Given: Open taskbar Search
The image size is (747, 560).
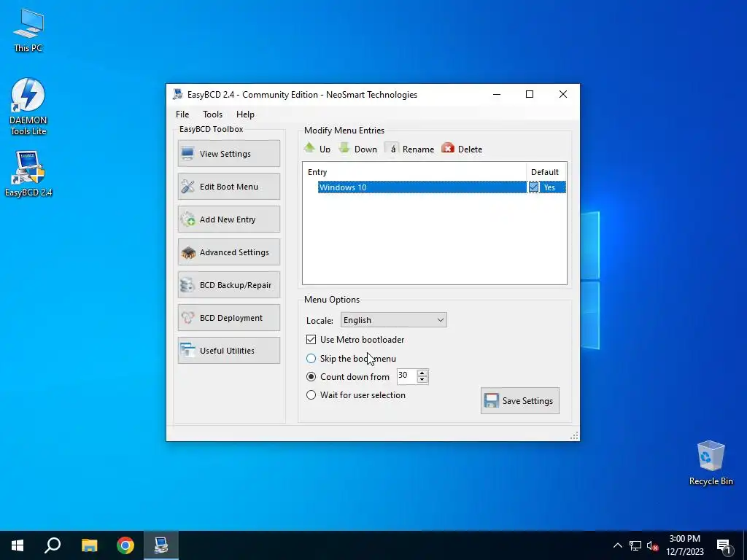Looking at the screenshot, I should (x=53, y=545).
